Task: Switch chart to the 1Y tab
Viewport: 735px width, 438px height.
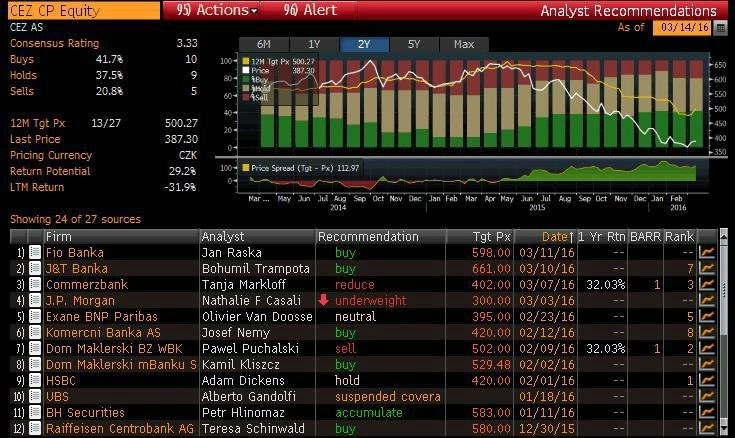Action: click(314, 44)
